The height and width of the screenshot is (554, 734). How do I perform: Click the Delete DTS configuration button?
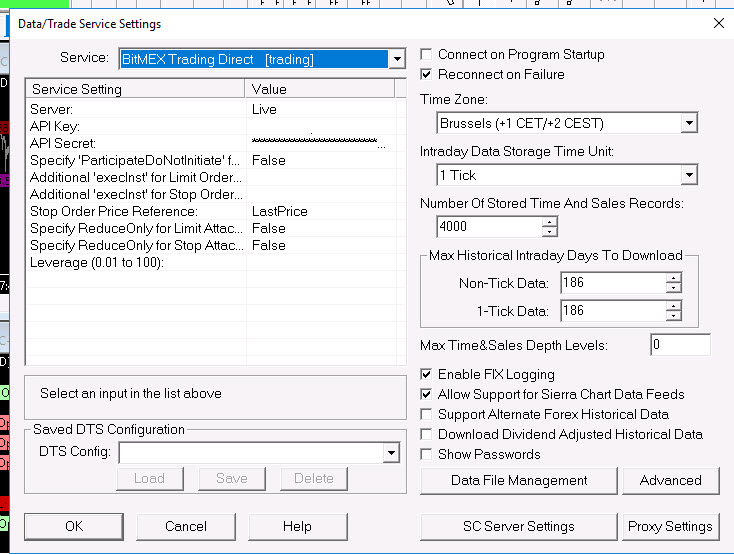[314, 479]
